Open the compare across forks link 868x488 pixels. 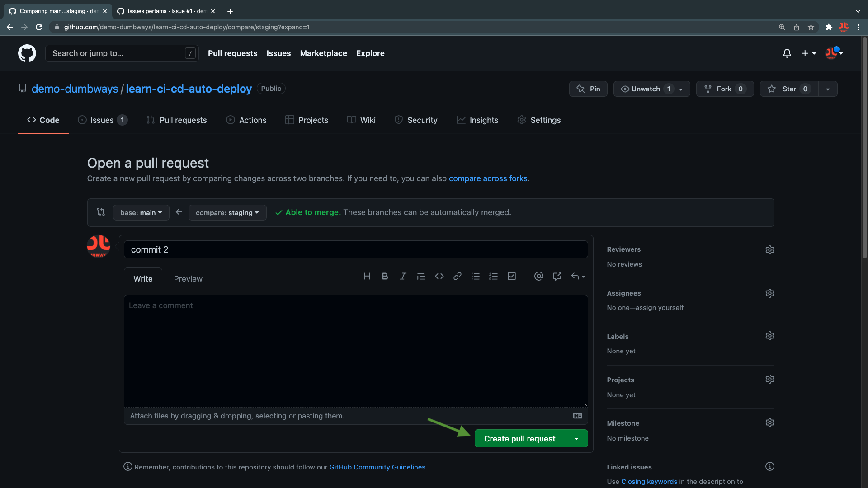488,178
